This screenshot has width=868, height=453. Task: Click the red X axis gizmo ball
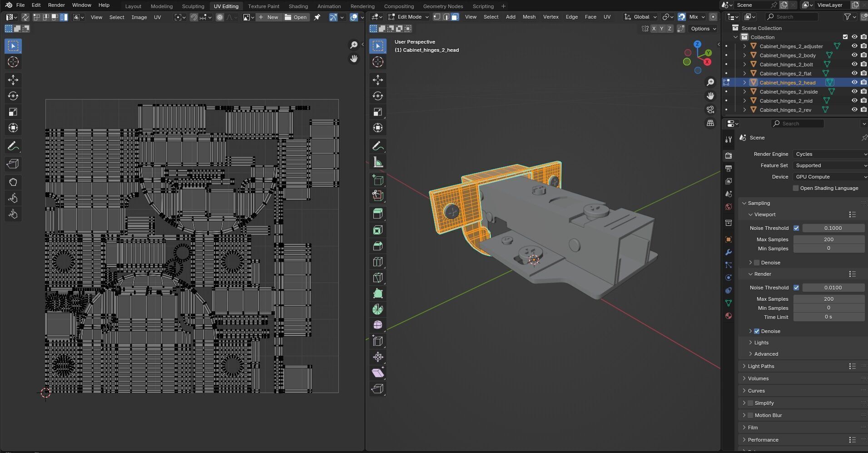pos(707,62)
